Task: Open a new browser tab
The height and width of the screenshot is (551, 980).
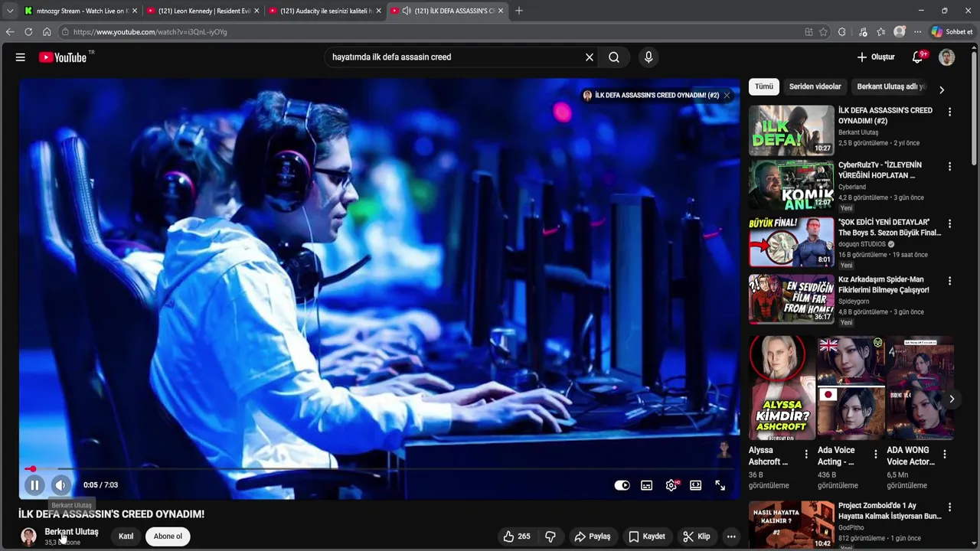Action: pyautogui.click(x=519, y=11)
